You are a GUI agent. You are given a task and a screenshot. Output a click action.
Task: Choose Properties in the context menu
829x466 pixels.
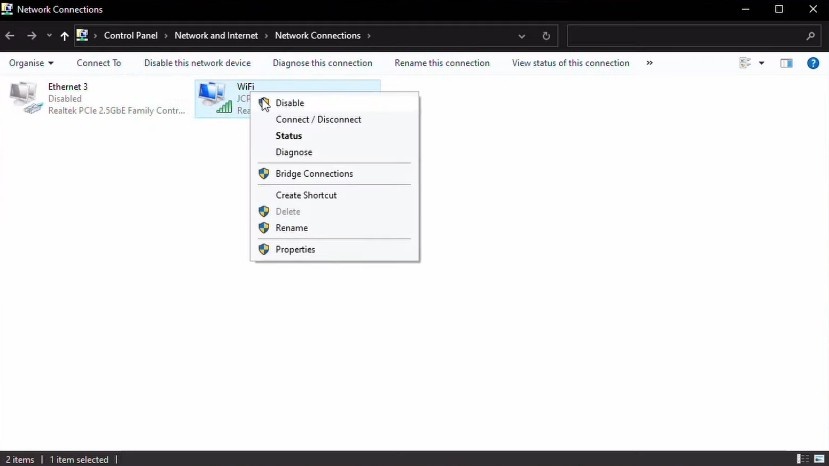click(295, 249)
